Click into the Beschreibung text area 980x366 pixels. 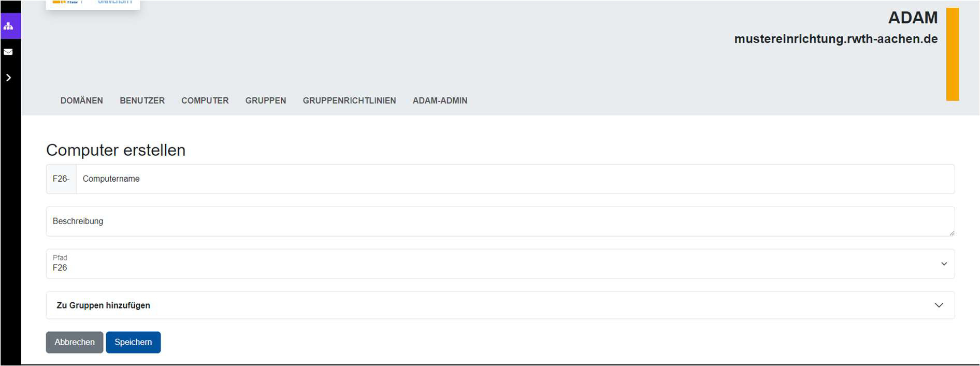500,222
